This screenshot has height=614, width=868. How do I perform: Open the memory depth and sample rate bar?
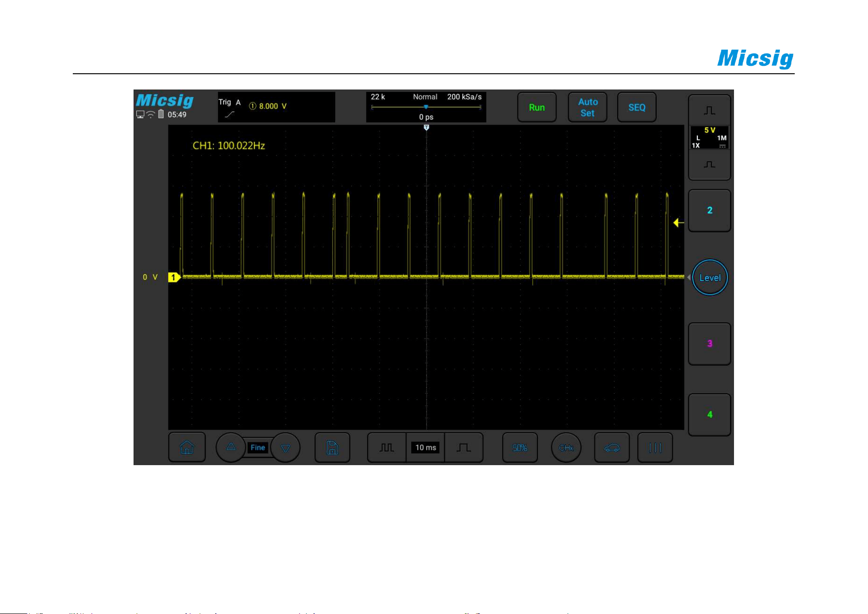pos(426,107)
